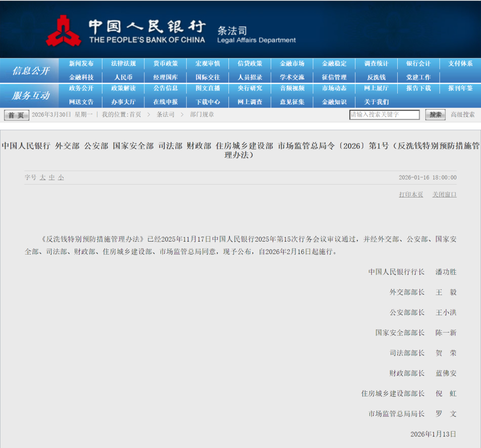
Task: Open the 图文直播 menu item
Action: click(208, 88)
